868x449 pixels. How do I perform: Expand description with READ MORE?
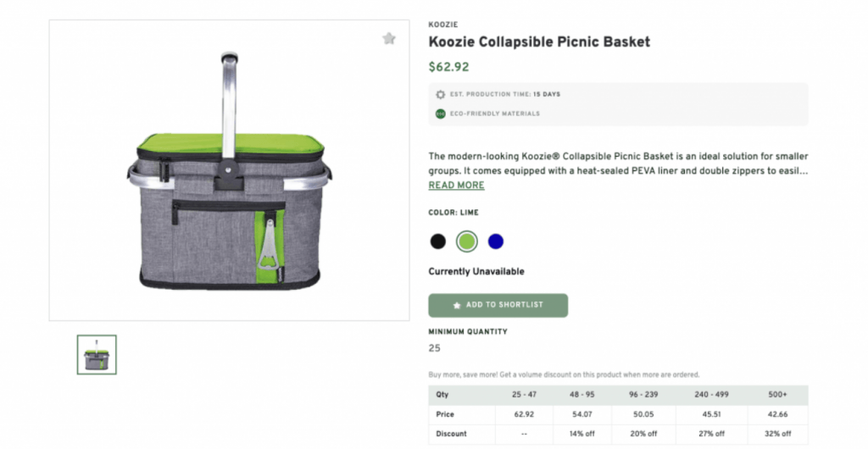pyautogui.click(x=456, y=186)
